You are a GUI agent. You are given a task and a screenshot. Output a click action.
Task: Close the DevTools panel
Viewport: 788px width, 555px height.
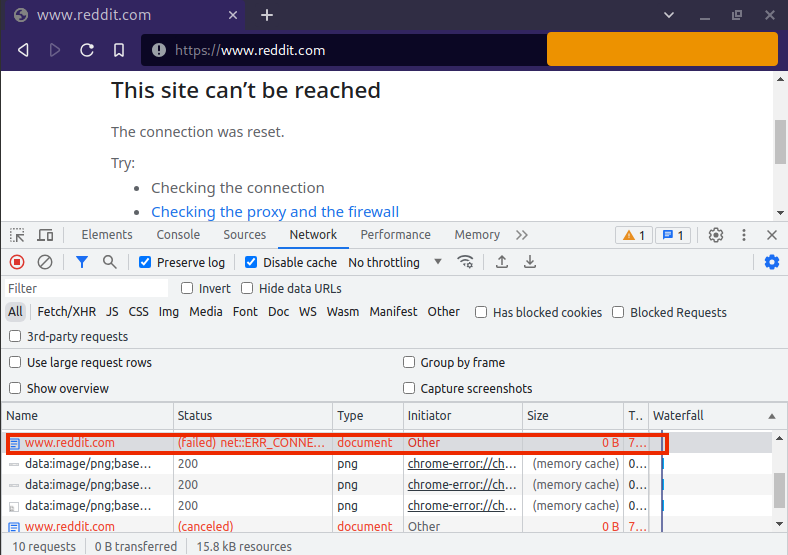(772, 235)
